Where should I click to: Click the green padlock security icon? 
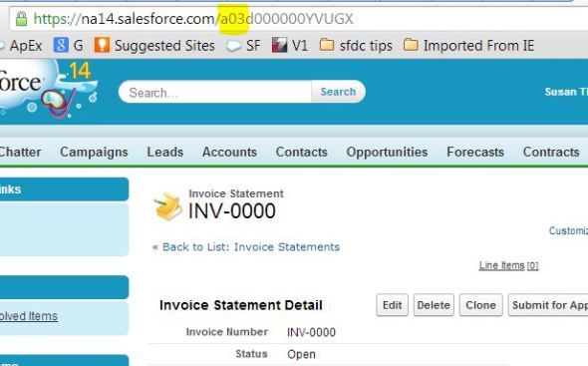tap(21, 18)
